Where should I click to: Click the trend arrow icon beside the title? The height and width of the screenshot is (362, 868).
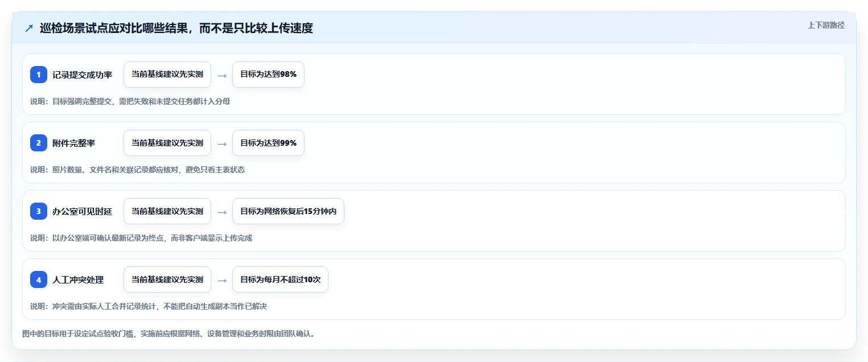[29, 28]
